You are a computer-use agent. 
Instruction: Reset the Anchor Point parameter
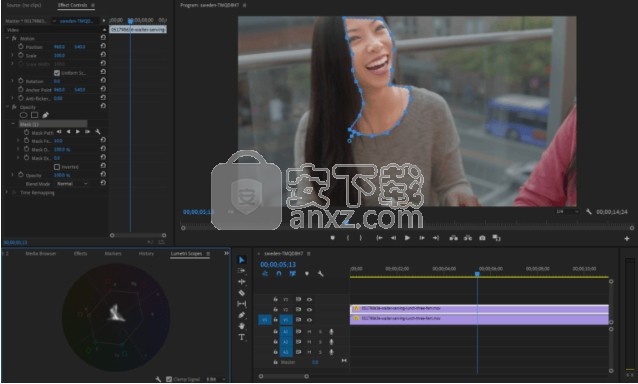pos(103,89)
